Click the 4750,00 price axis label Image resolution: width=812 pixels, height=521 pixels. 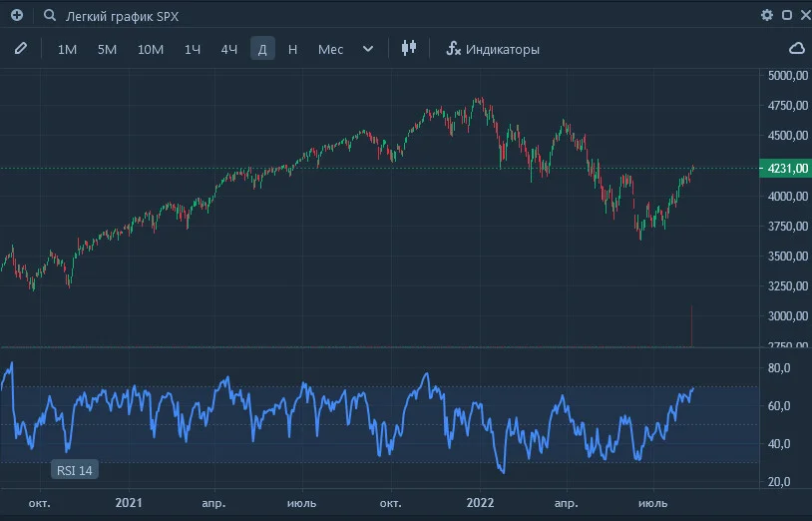click(788, 106)
